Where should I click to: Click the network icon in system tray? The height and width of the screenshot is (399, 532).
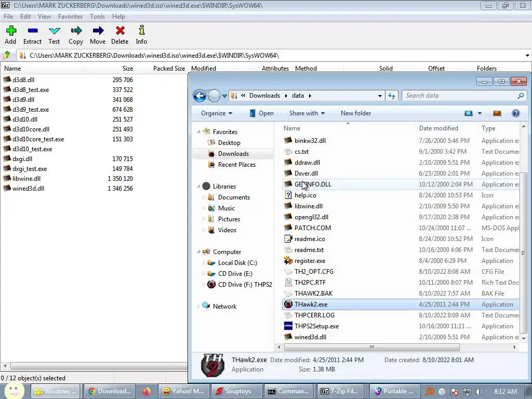[467, 392]
